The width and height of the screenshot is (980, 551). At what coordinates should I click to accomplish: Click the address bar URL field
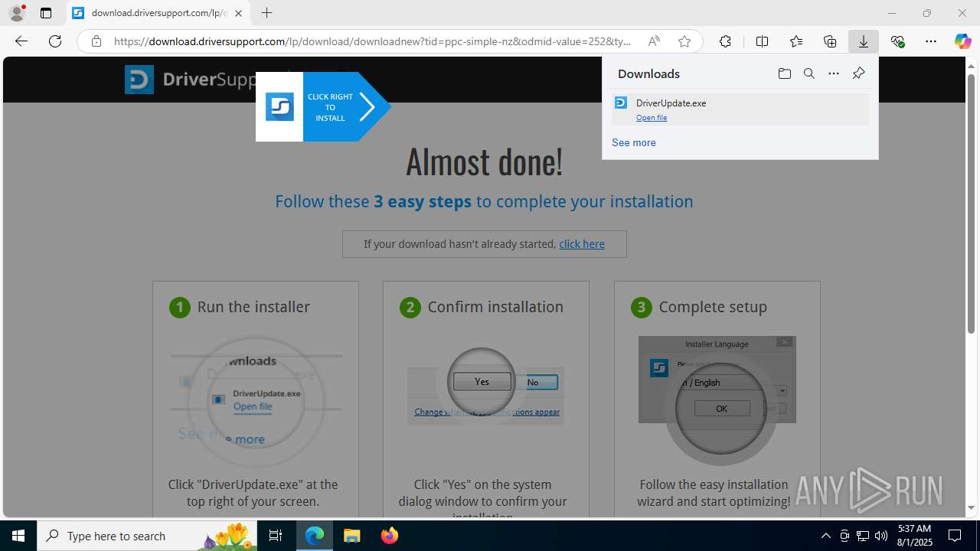click(373, 41)
